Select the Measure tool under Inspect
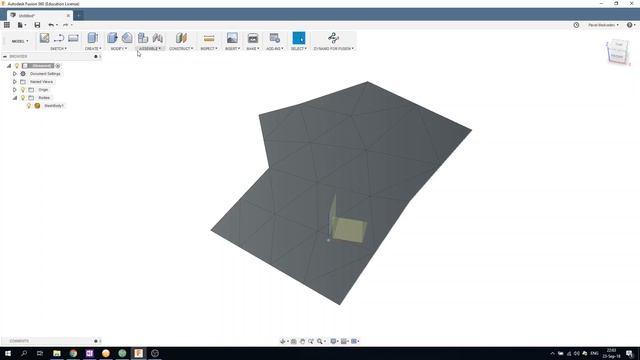The width and height of the screenshot is (640, 360). click(209, 38)
